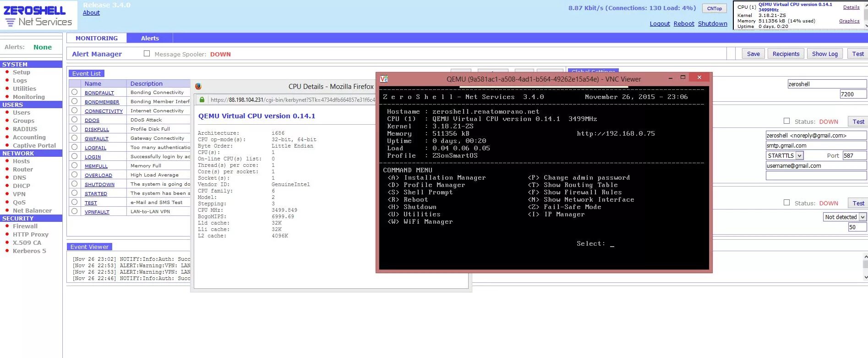Image resolution: width=868 pixels, height=358 pixels.
Task: Click the Firefox address bar URL
Action: pyautogui.click(x=292, y=99)
